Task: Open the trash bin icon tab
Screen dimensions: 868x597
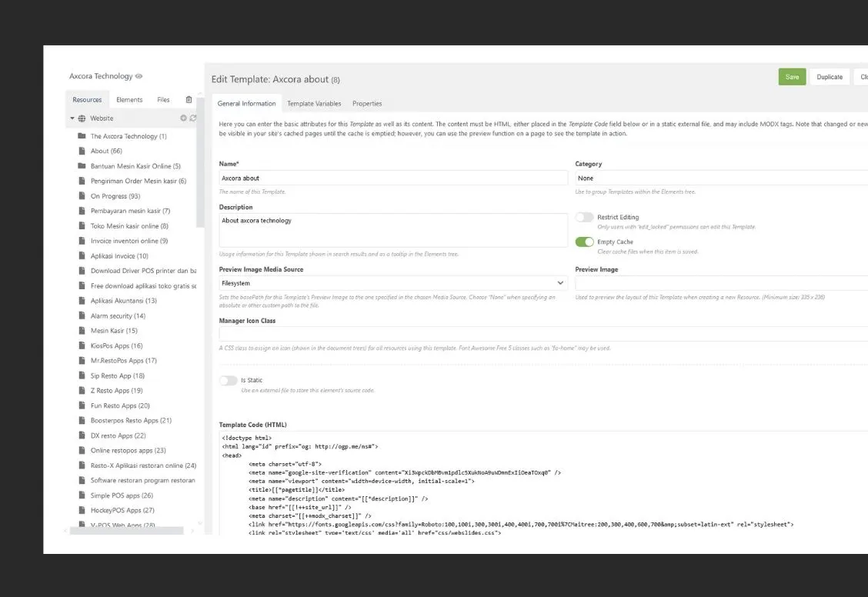Action: tap(189, 99)
